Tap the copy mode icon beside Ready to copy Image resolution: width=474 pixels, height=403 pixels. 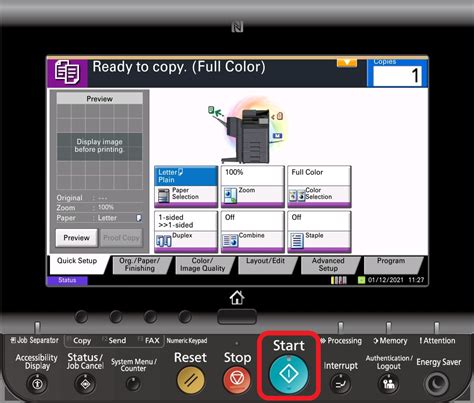67,72
